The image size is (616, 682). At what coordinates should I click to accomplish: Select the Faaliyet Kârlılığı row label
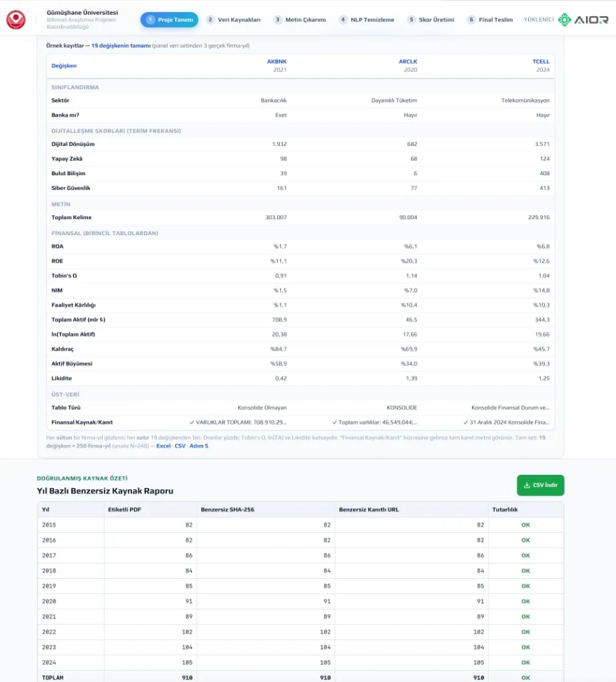(73, 305)
